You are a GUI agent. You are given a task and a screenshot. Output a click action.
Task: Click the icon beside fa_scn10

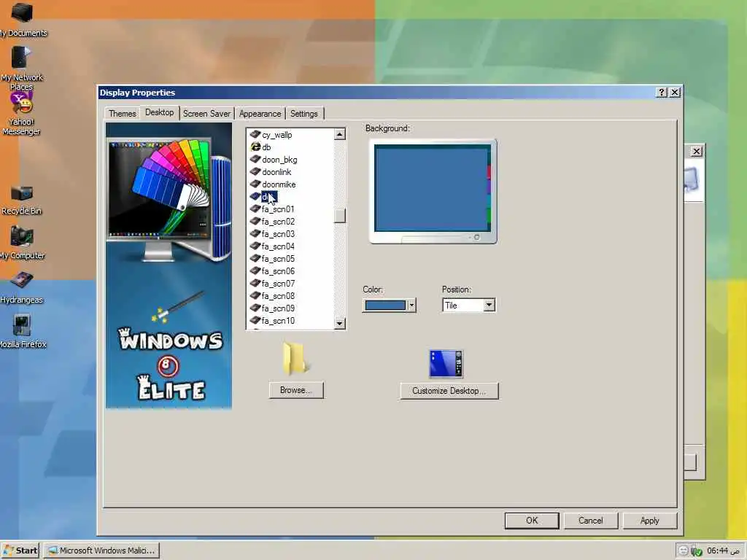pos(255,321)
